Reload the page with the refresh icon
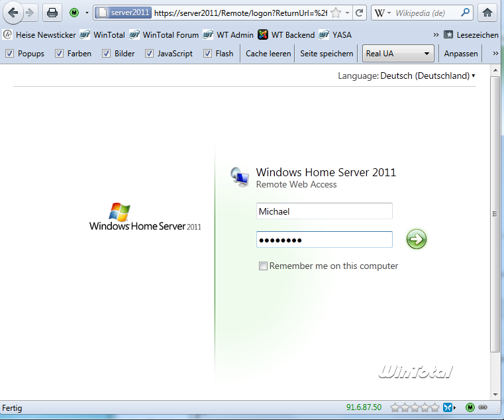This screenshot has height=420, width=504. click(360, 13)
